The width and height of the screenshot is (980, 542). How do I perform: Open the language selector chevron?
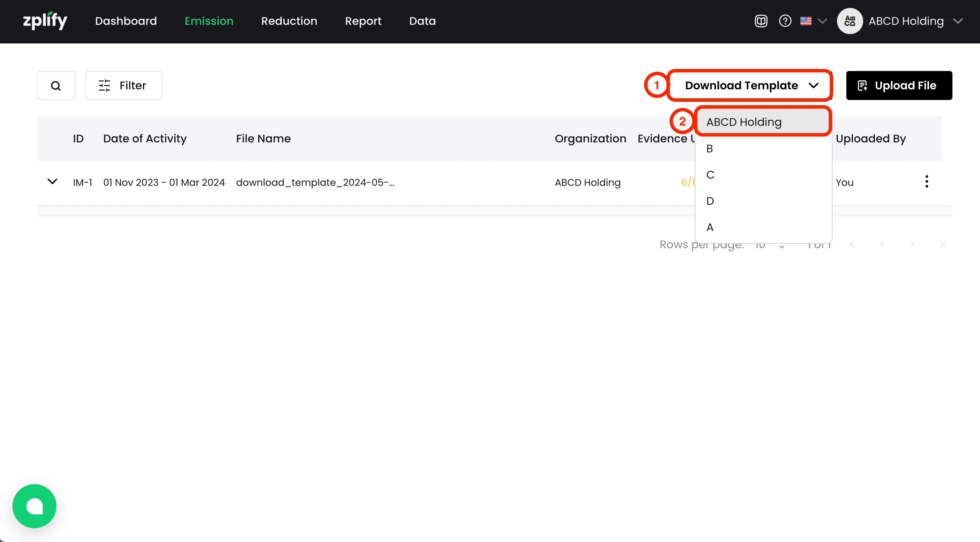click(x=823, y=21)
